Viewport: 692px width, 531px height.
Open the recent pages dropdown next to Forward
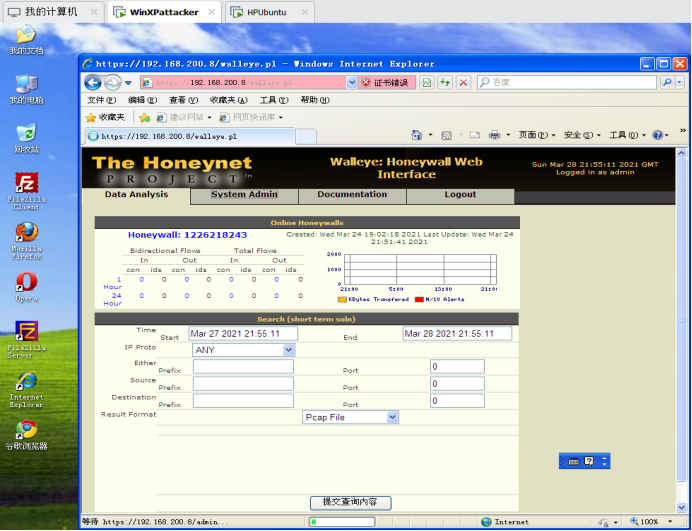pos(128,83)
